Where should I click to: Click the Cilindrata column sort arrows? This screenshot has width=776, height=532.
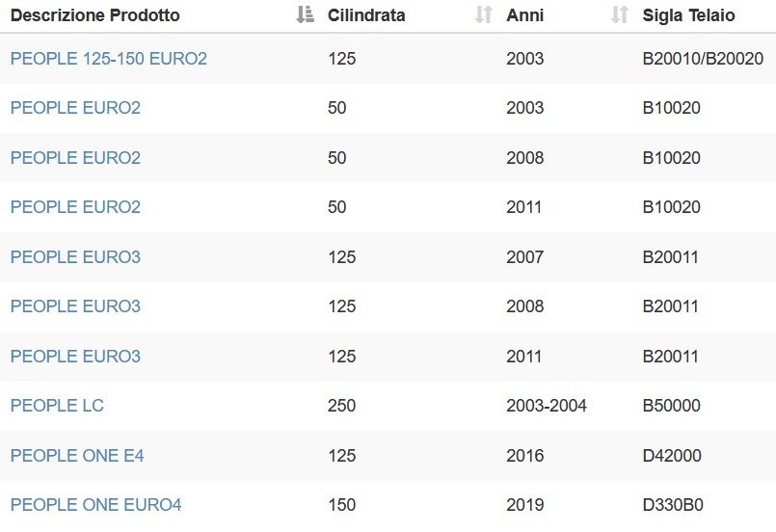484,14
